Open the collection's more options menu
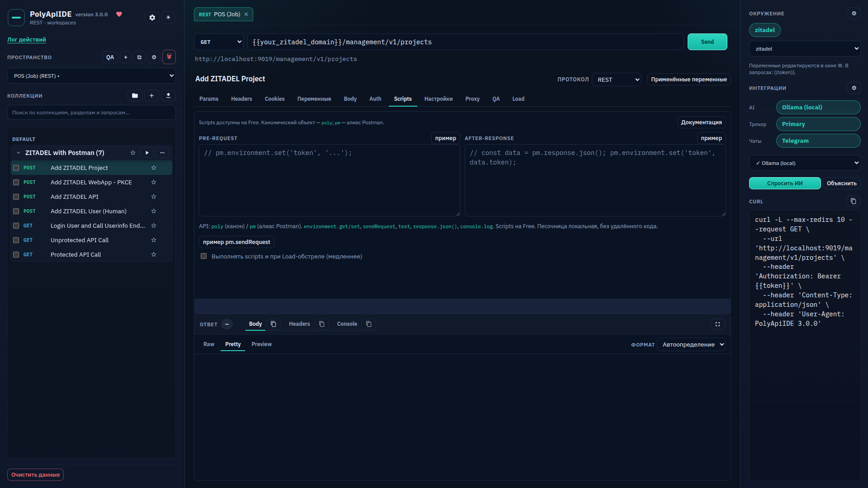The image size is (868, 488). pos(162,153)
